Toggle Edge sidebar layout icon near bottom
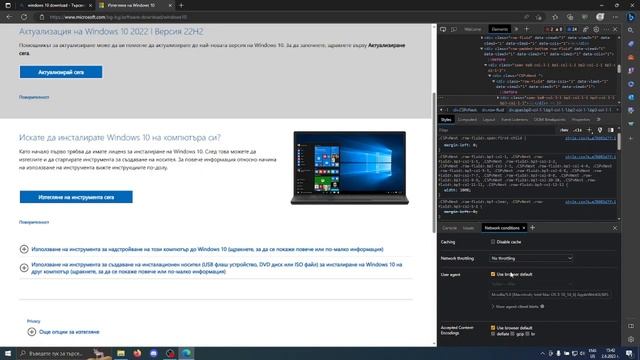This screenshot has height=360, width=640. (631, 326)
